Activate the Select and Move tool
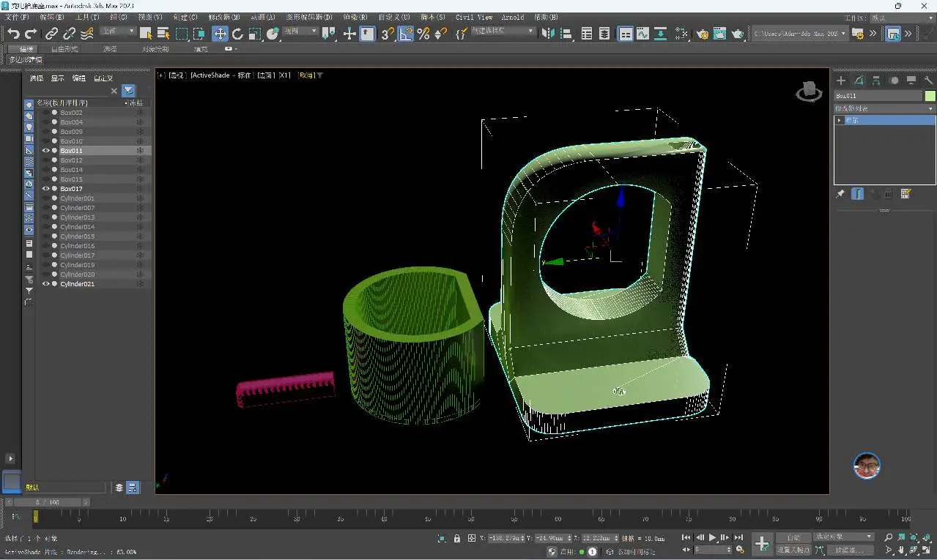This screenshot has height=560, width=937. click(x=220, y=34)
